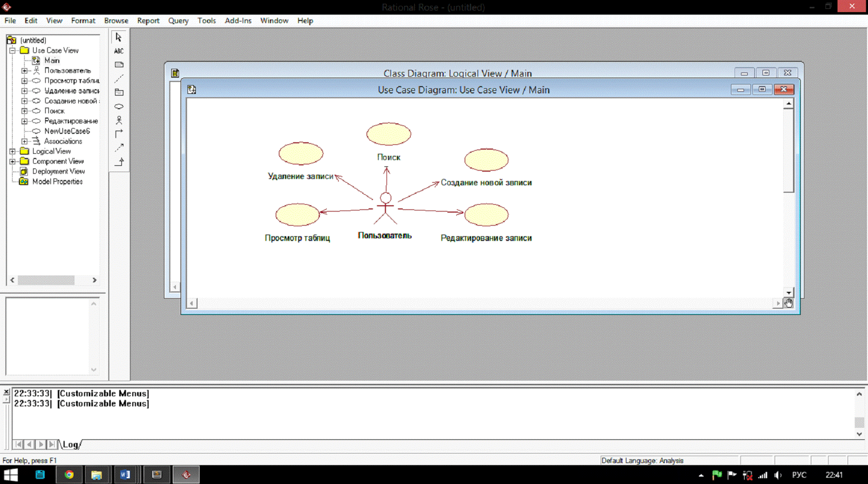Choose the Actor stick-figure tool in the toolbox
The width and height of the screenshot is (868, 484).
click(x=119, y=120)
